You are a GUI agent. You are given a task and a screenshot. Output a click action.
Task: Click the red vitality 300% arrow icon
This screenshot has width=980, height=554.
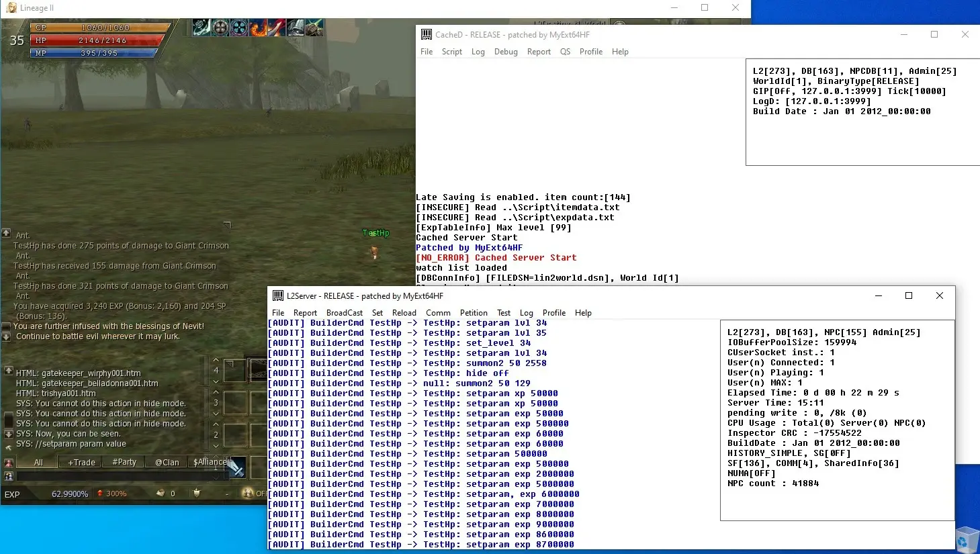[100, 494]
